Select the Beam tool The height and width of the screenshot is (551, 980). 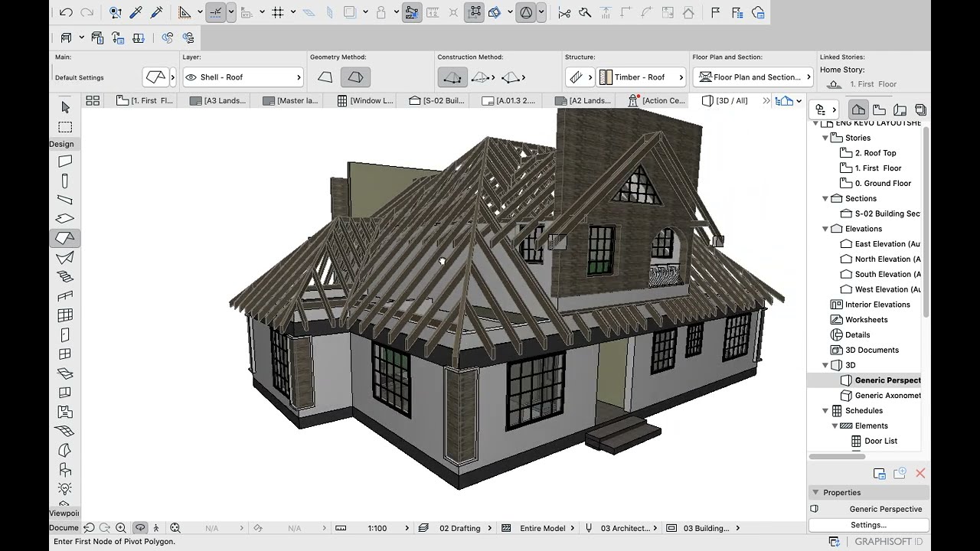(65, 200)
